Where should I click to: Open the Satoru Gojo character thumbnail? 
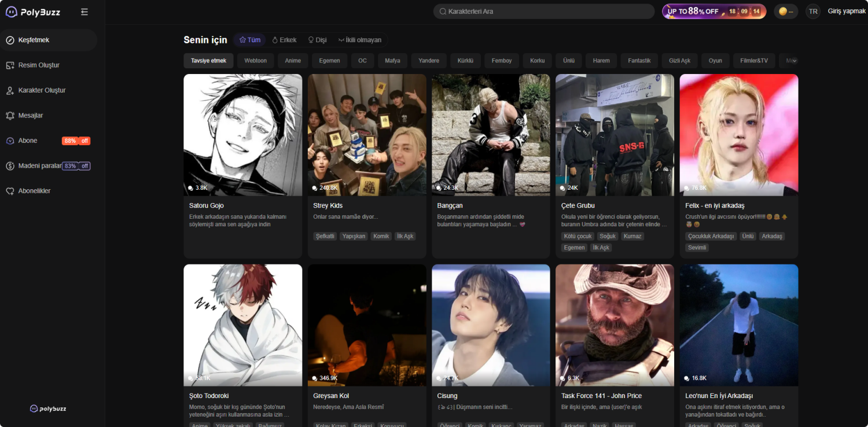coord(243,135)
